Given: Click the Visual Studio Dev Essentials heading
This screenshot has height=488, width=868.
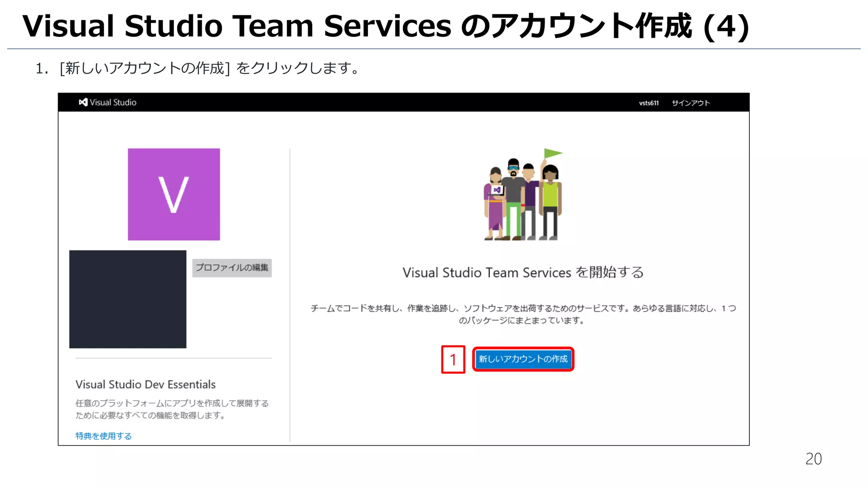Looking at the screenshot, I should pyautogui.click(x=145, y=384).
